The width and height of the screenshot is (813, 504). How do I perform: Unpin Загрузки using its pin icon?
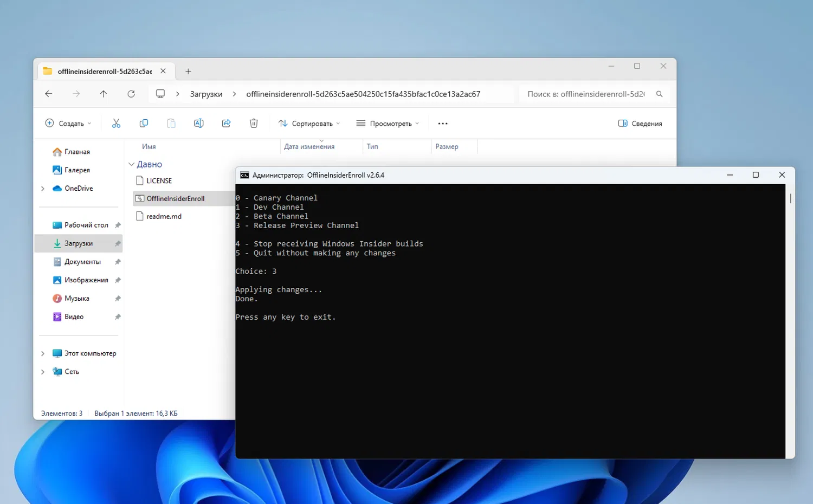118,243
